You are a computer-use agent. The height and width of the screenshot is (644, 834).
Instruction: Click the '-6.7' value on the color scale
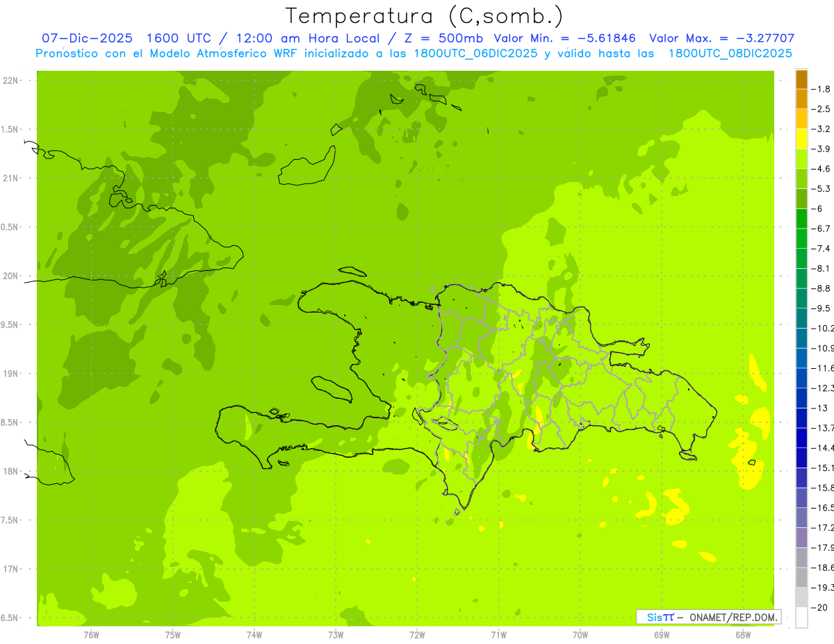[x=821, y=229]
